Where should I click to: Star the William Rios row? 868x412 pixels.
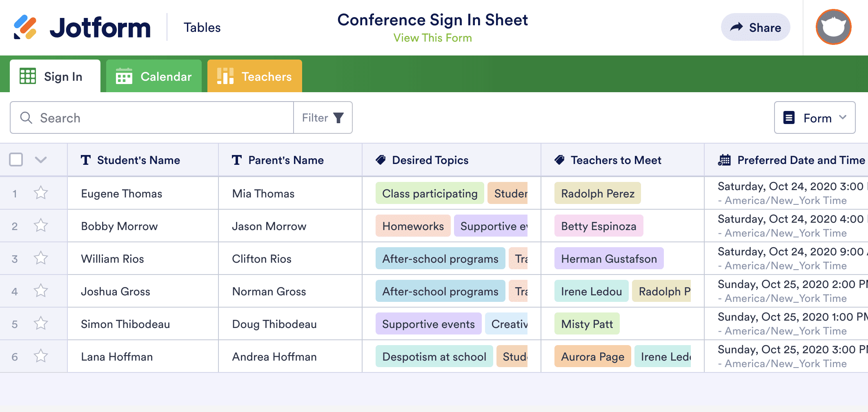tap(41, 258)
